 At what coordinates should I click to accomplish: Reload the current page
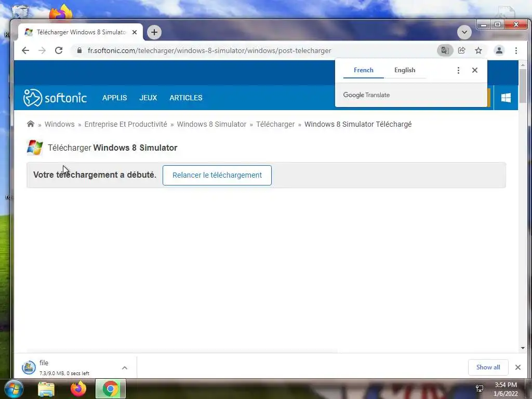(x=59, y=50)
